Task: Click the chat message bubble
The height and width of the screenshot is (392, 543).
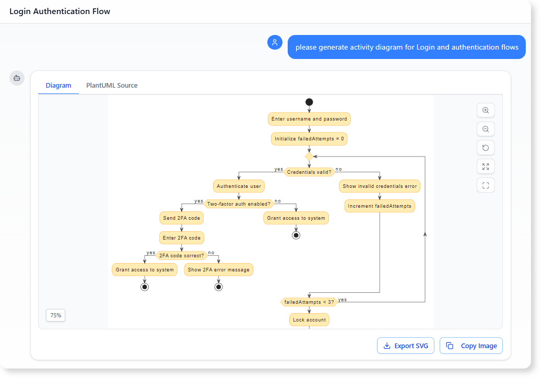Action: [407, 47]
